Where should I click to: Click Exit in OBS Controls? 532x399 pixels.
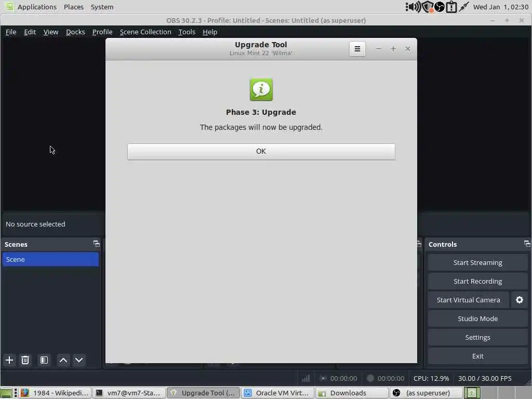coord(478,356)
